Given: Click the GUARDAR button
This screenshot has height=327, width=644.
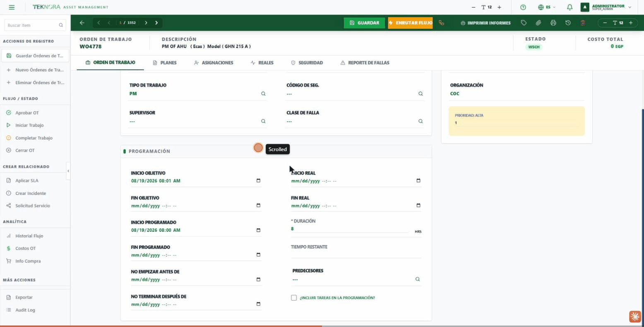Looking at the screenshot, I should (364, 23).
